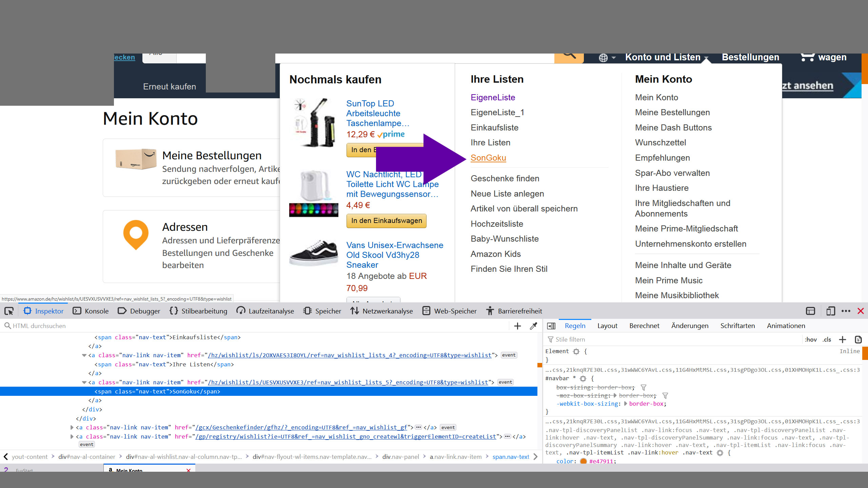Open the SonGoku list link
Screen dimensions: 868x488
[x=488, y=158]
